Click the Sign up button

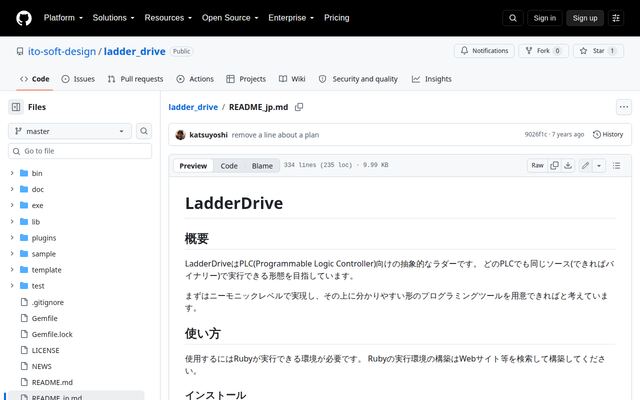584,18
